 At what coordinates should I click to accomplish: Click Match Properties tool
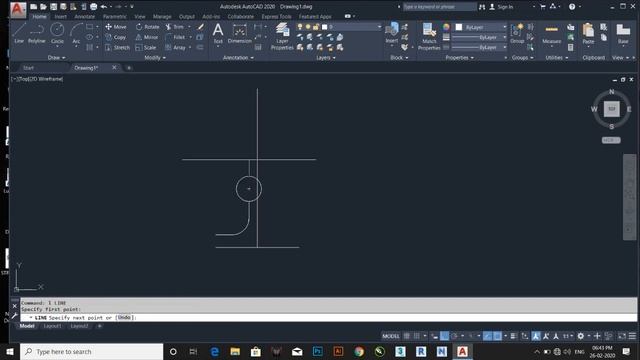(429, 36)
